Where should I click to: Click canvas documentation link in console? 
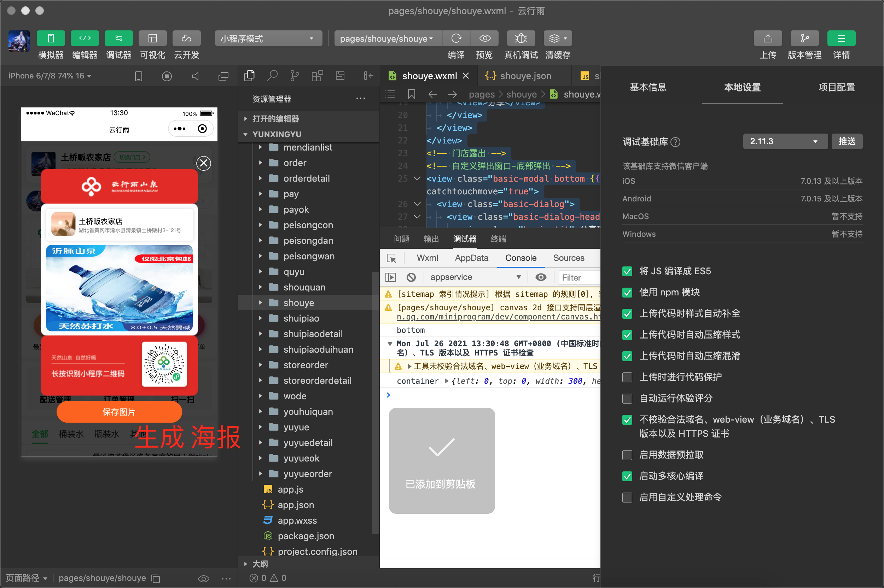498,317
